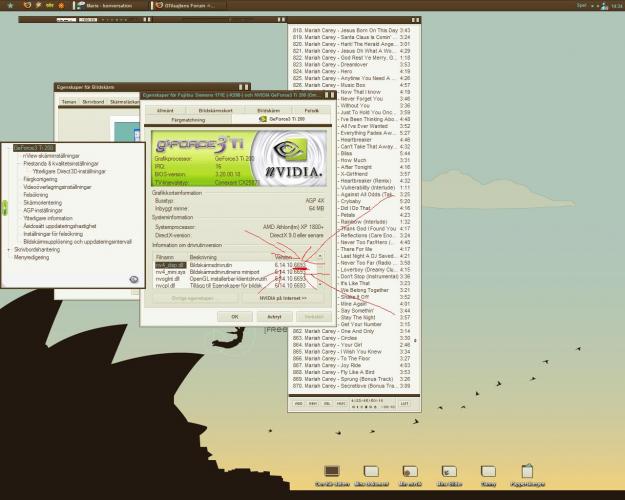Screen dimensions: 625x500
Task: Select playlist track Fly Like A Bird
Action: tap(351, 372)
